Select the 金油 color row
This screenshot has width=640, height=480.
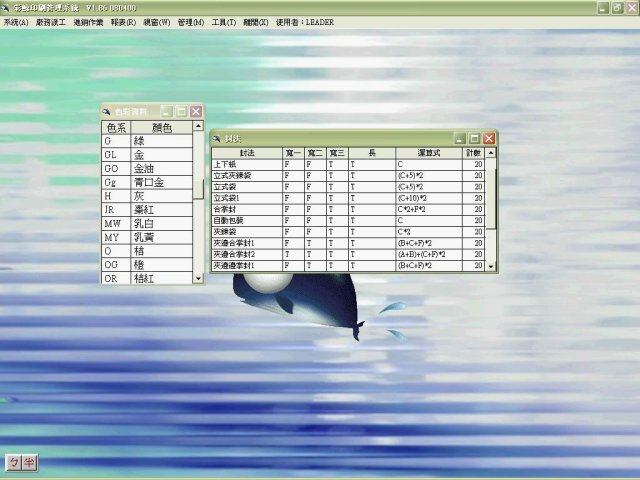point(150,169)
